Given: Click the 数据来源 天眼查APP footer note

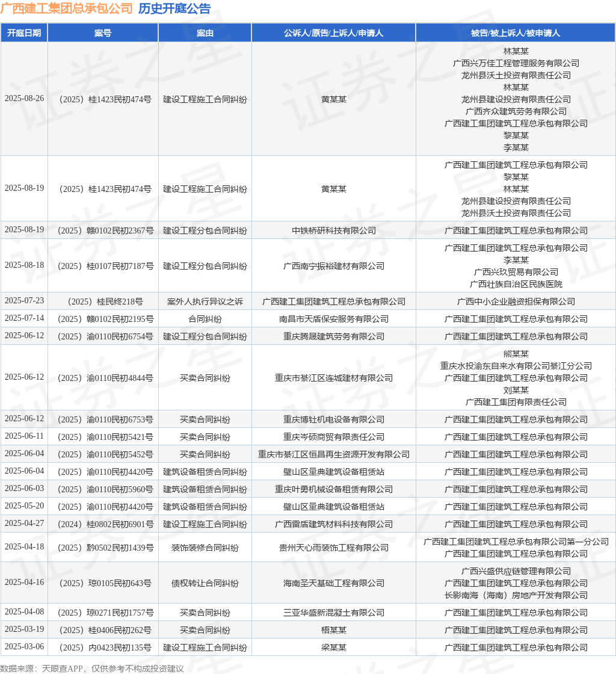Looking at the screenshot, I should (x=92, y=669).
